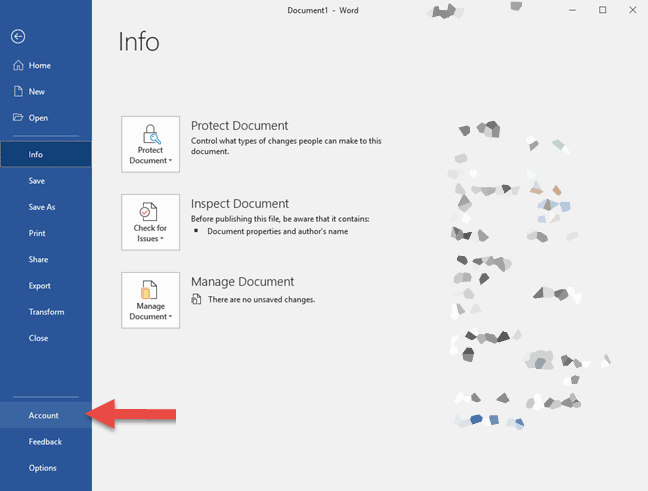Open the Export page
This screenshot has height=491, width=648.
click(46, 286)
